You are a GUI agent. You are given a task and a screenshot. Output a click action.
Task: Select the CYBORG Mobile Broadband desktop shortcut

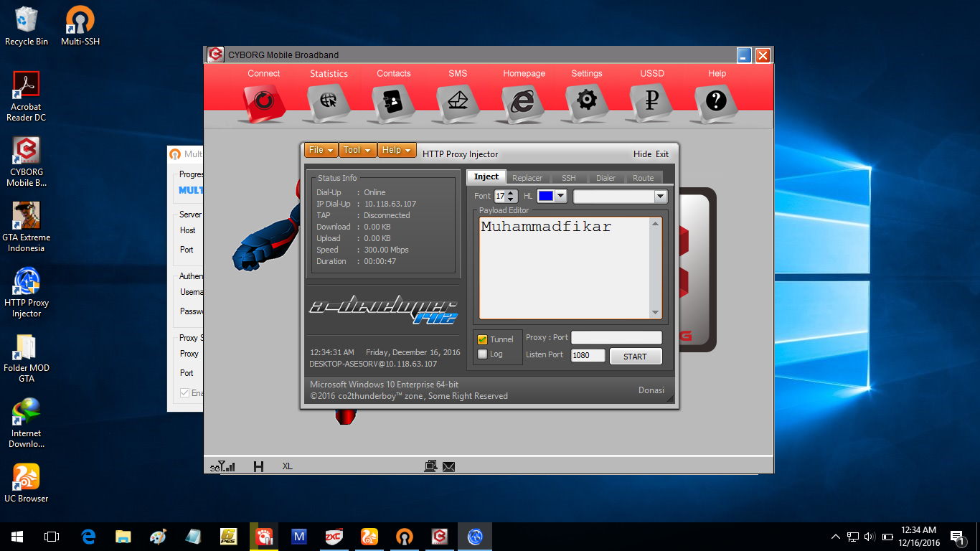27,162
